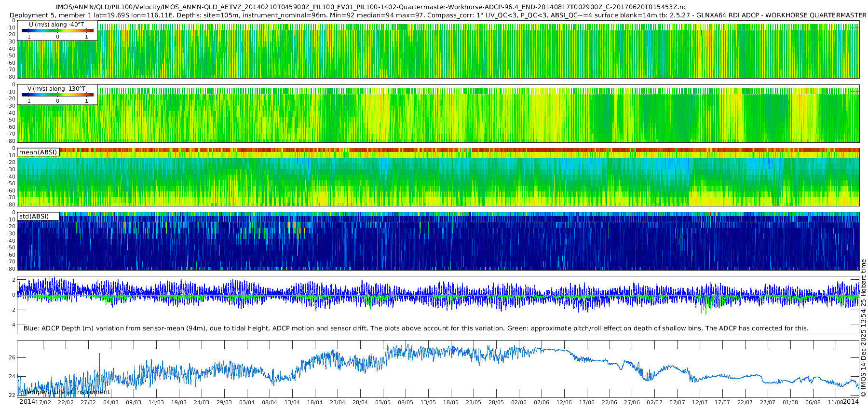Select the 11/08 date tick
Viewport: 868px width, 410px height.
click(x=836, y=402)
